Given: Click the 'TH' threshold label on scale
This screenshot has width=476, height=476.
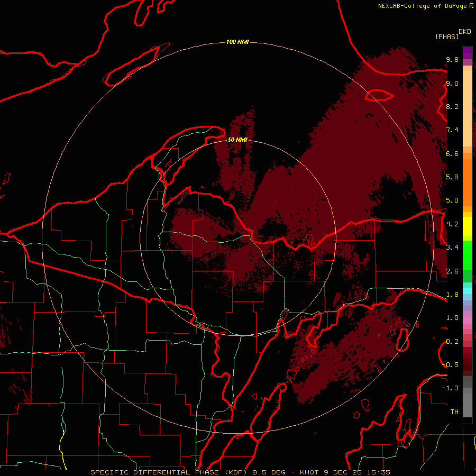Looking at the screenshot, I should click(x=454, y=412).
